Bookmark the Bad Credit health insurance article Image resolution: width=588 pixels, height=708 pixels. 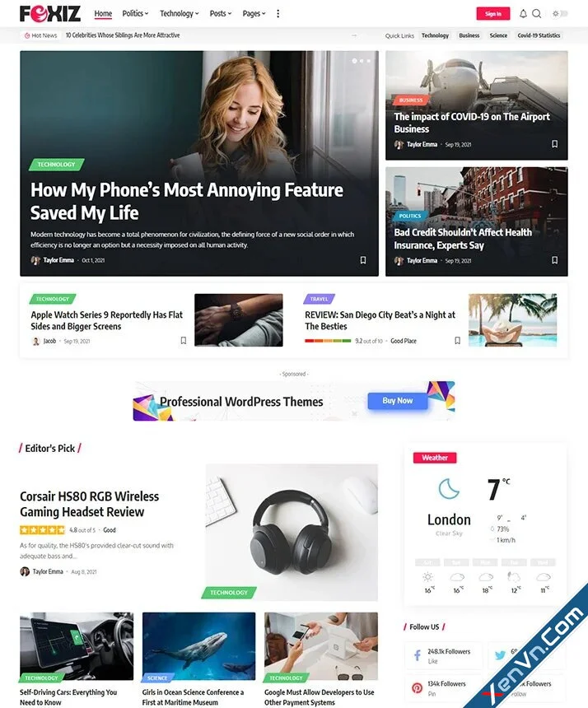click(x=554, y=260)
